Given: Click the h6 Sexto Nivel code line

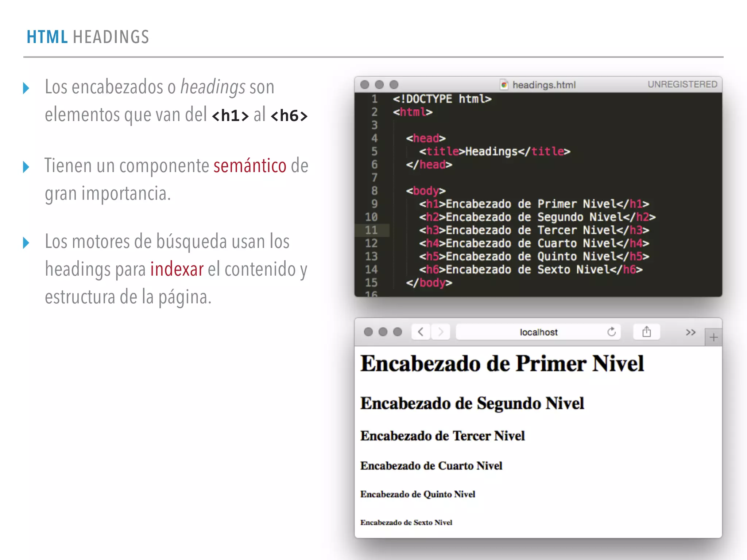Looking at the screenshot, I should pos(531,269).
